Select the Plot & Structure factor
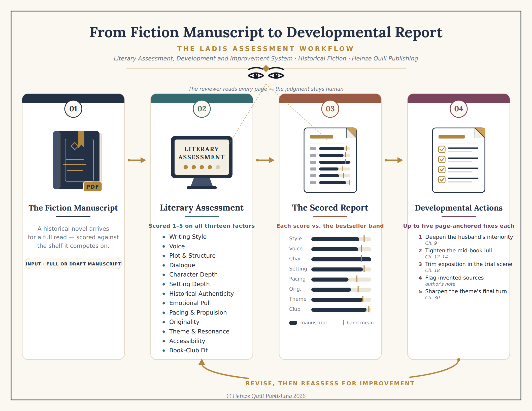The image size is (532, 411). coord(192,256)
